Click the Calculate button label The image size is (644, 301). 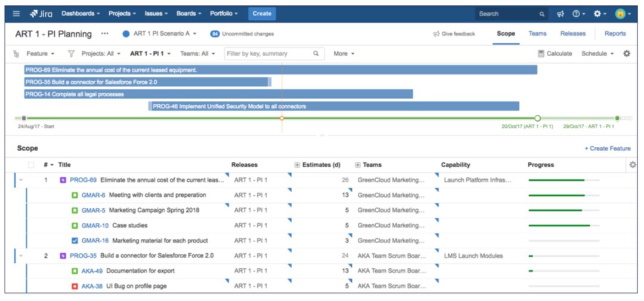559,54
